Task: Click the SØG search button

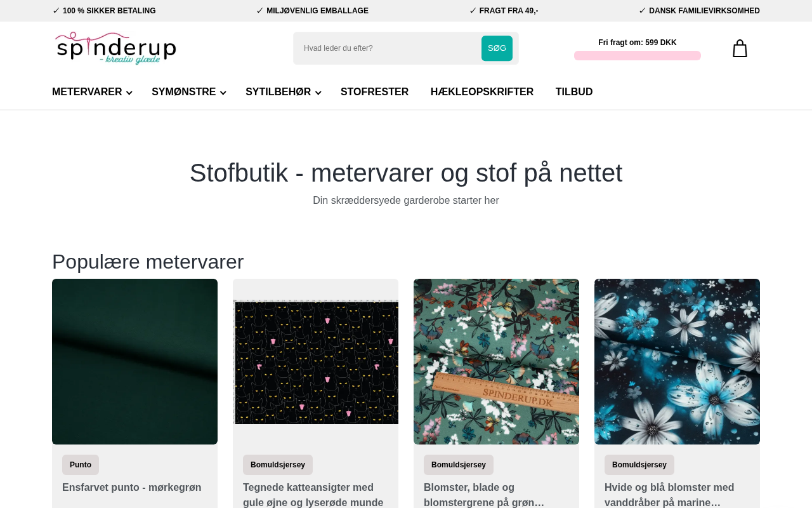Action: click(x=497, y=48)
